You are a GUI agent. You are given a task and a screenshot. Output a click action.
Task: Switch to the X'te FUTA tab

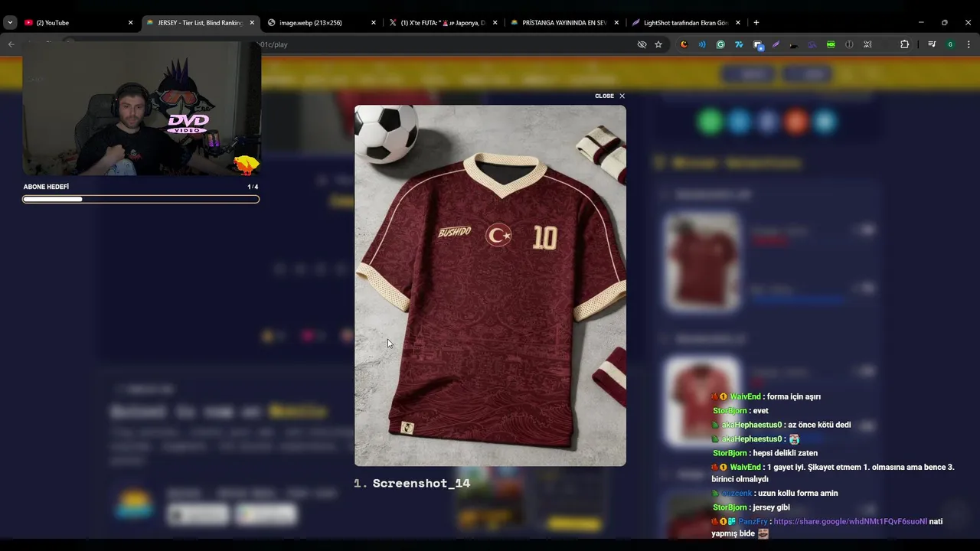[x=443, y=23]
